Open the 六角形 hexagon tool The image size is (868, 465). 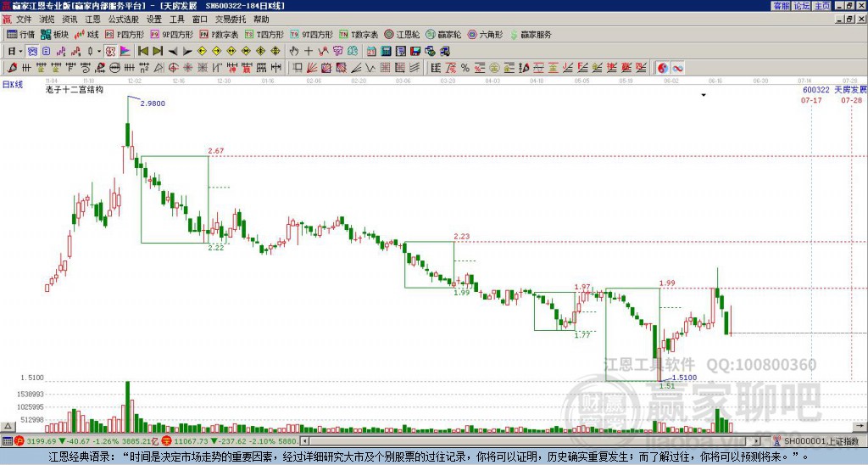tap(486, 34)
